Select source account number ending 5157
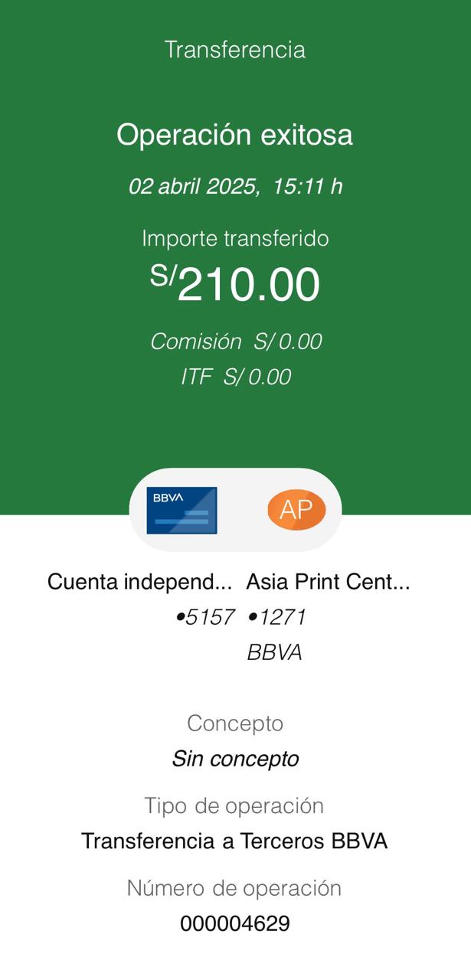 (x=204, y=617)
